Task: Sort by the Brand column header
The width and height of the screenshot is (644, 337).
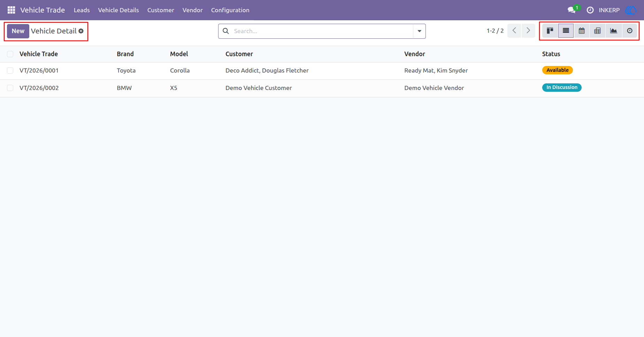Action: pos(125,54)
